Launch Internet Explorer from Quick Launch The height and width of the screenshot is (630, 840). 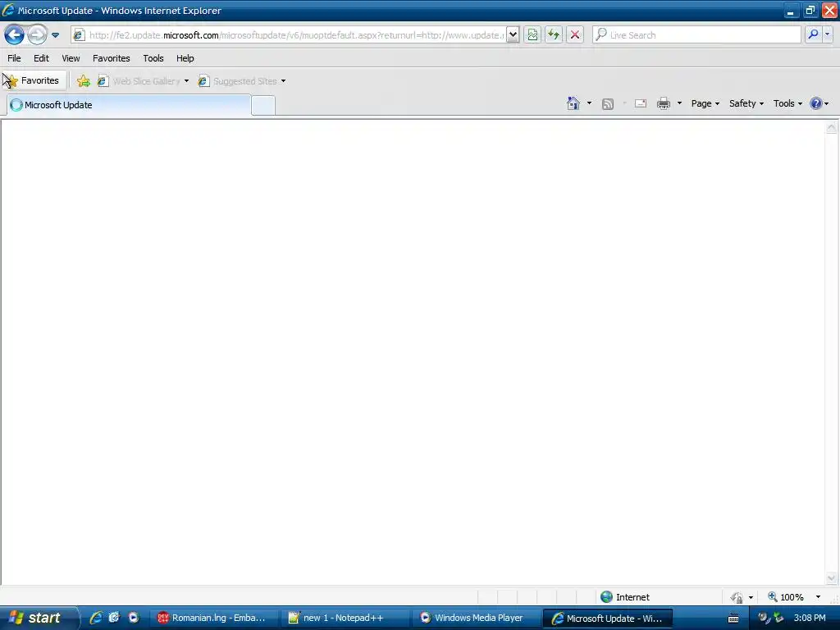pos(96,618)
